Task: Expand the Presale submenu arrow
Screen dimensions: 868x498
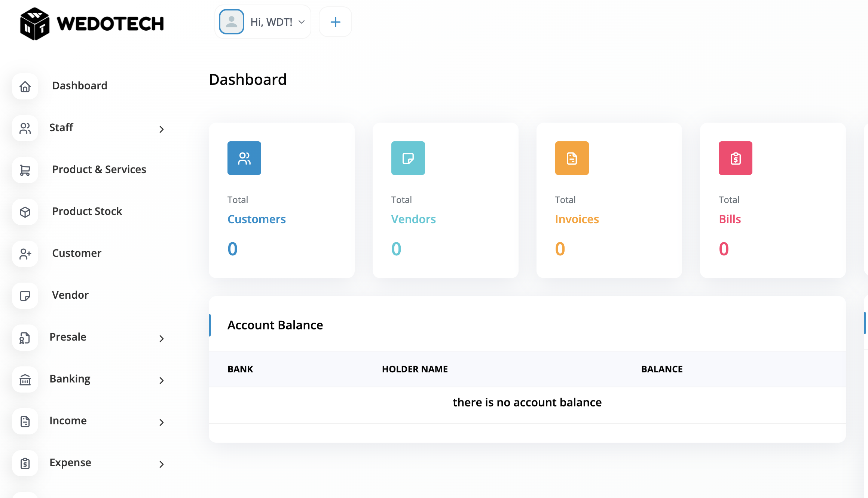Action: pyautogui.click(x=161, y=339)
